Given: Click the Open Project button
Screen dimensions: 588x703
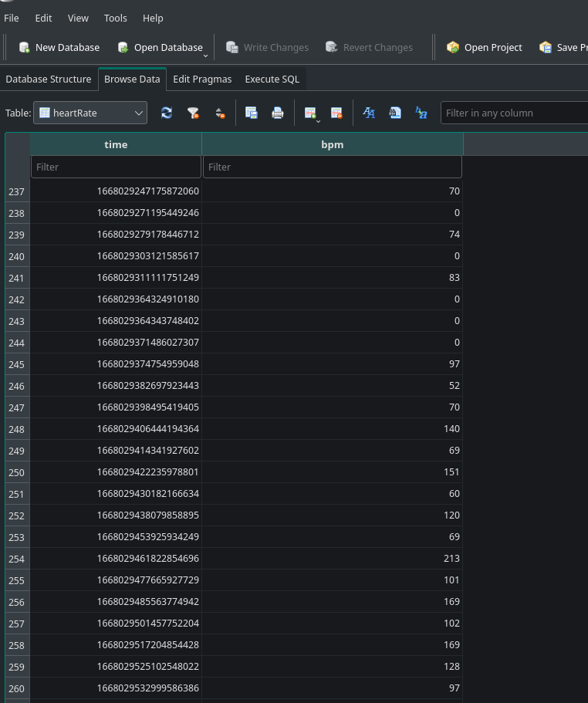Looking at the screenshot, I should (485, 47).
